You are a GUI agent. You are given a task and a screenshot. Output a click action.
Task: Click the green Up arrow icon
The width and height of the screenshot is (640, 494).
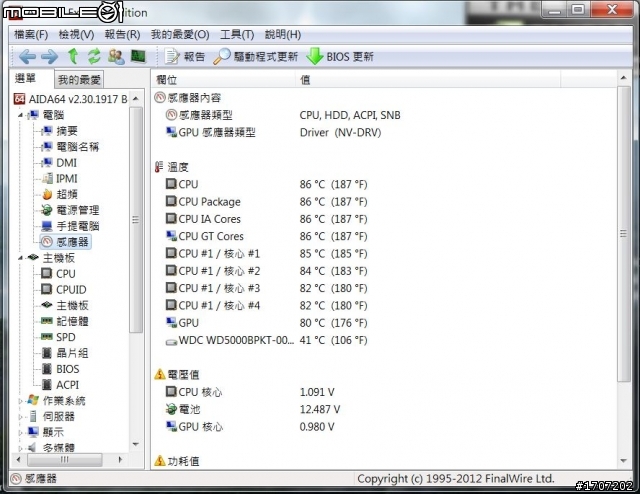tap(73, 56)
